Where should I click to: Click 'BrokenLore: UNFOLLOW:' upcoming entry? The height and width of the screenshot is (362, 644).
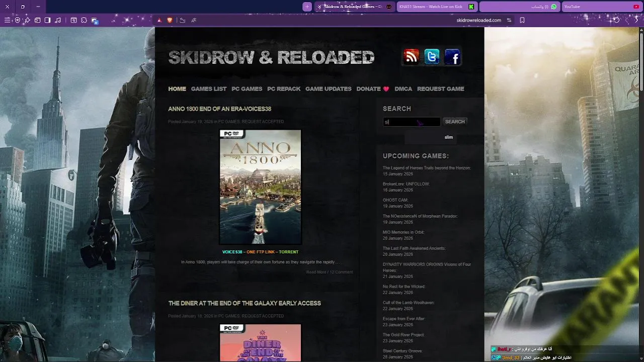coord(406,184)
